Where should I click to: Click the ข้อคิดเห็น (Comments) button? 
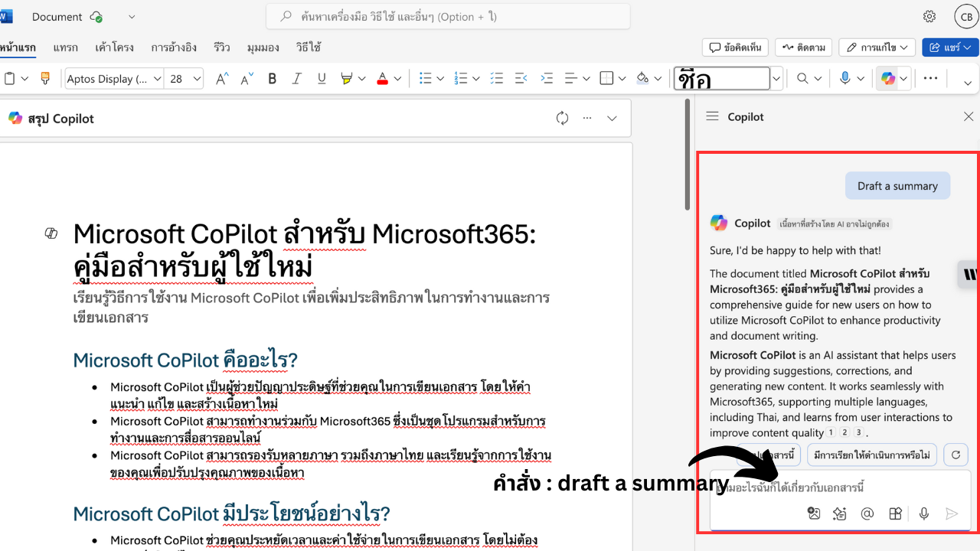[735, 47]
